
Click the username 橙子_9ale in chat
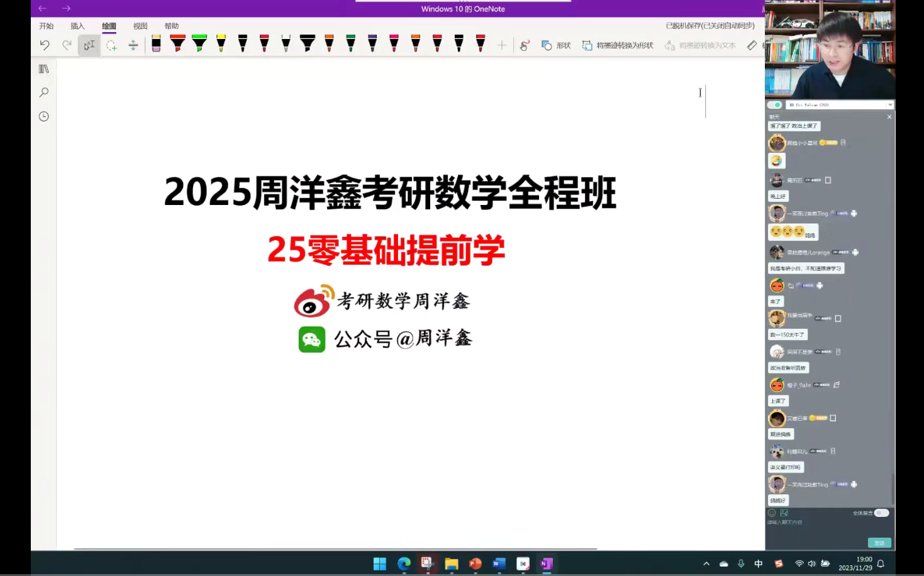coord(799,385)
